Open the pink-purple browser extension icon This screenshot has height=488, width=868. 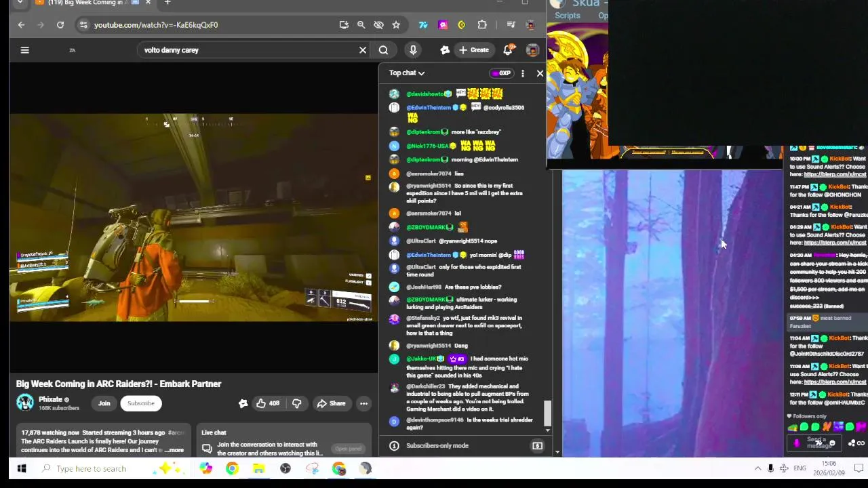(443, 25)
